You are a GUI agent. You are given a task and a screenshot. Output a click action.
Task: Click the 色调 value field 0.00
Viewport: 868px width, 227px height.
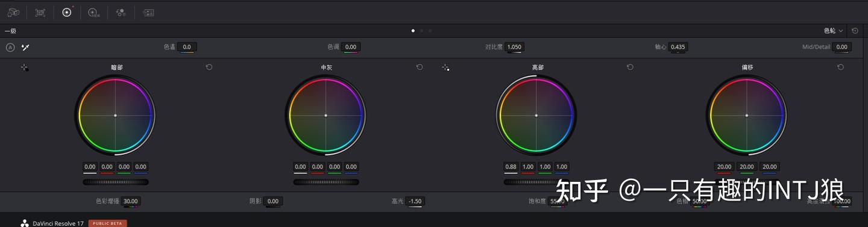pos(350,47)
